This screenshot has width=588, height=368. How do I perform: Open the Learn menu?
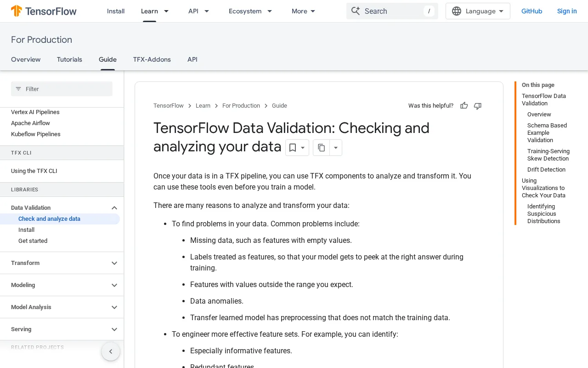pyautogui.click(x=155, y=11)
